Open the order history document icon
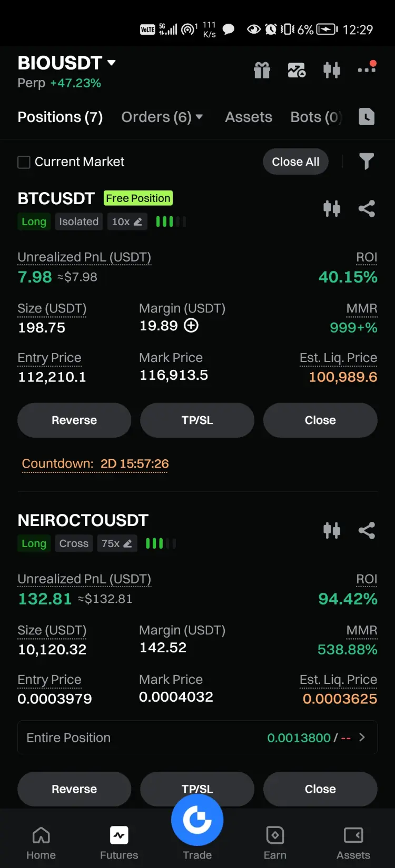 coord(367,116)
